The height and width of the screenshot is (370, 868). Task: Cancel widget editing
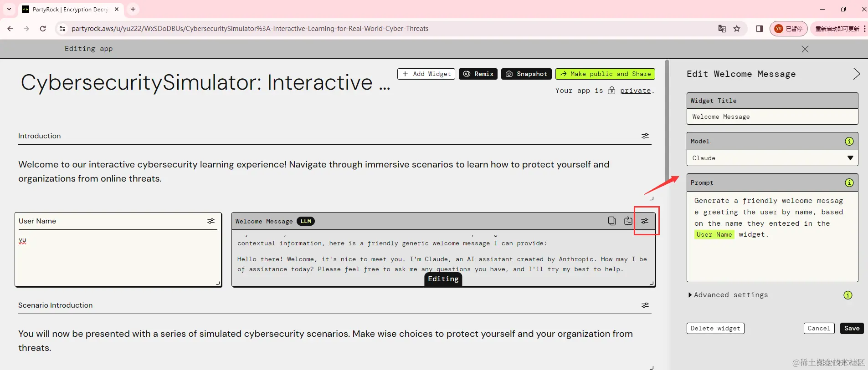[819, 328]
